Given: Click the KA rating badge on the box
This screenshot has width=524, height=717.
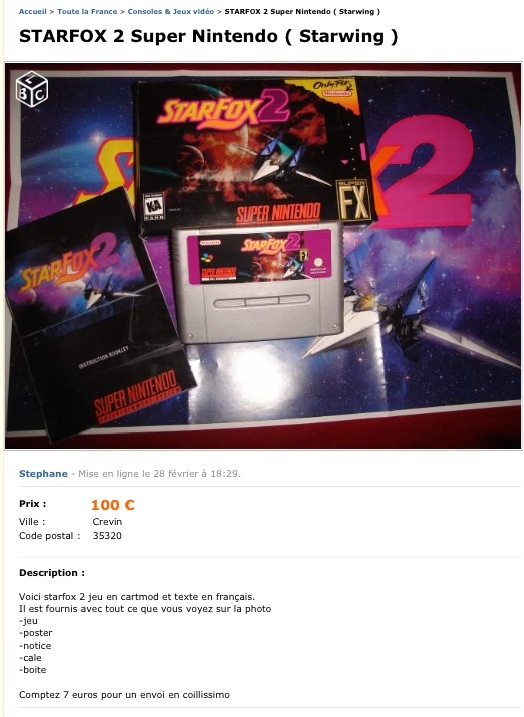Looking at the screenshot, I should tap(154, 206).
